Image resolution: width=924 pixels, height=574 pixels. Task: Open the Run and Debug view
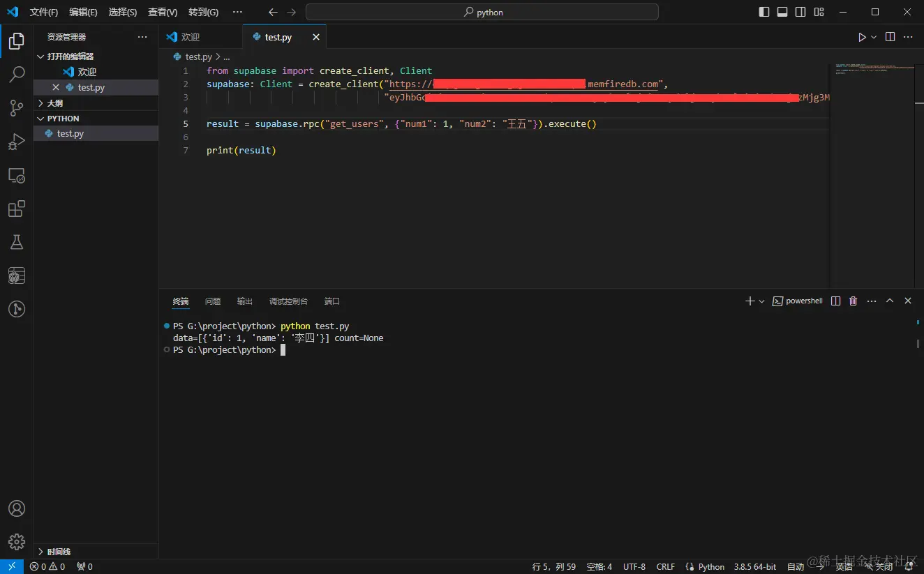(17, 142)
